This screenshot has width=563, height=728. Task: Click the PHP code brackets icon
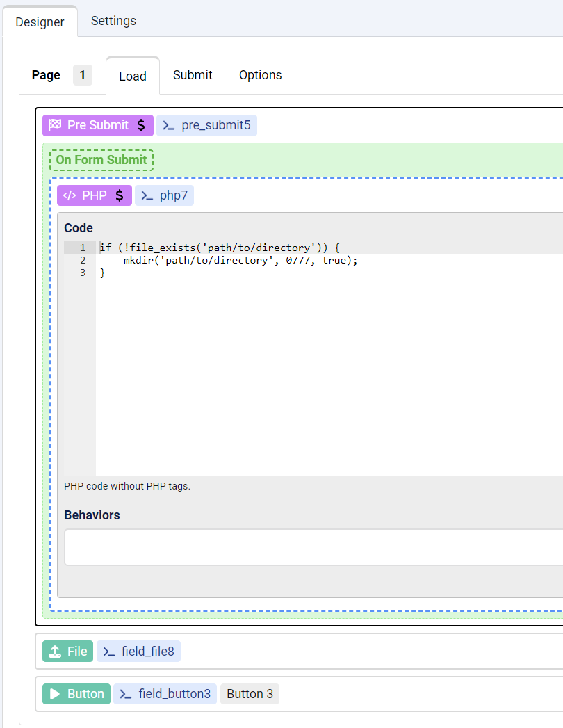(x=69, y=195)
